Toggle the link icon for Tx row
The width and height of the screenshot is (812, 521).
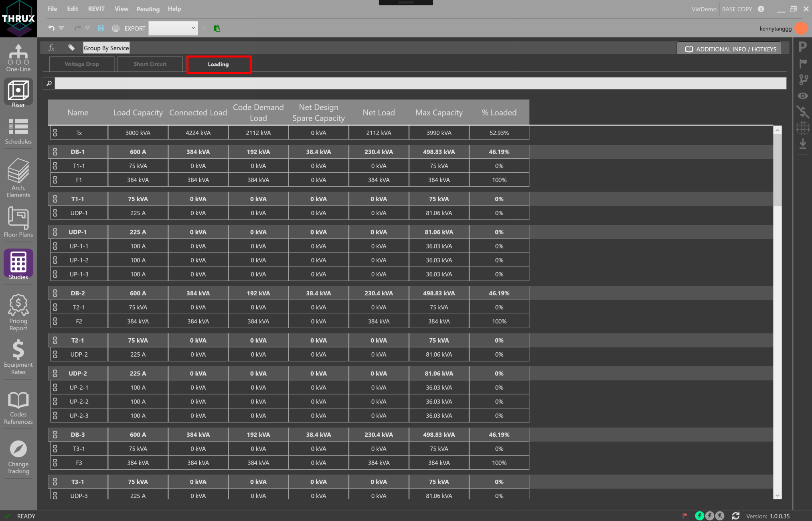pos(55,133)
